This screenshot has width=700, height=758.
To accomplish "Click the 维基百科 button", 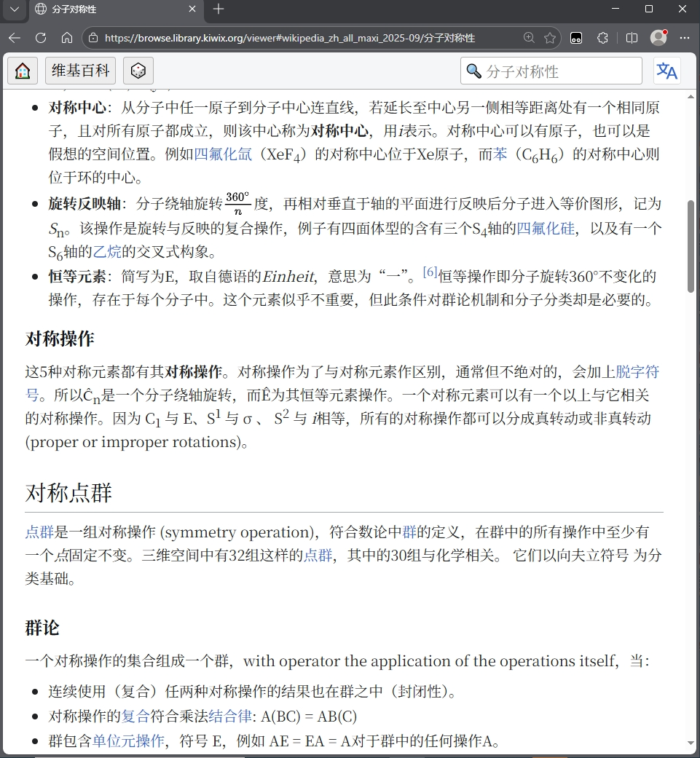I will (81, 71).
